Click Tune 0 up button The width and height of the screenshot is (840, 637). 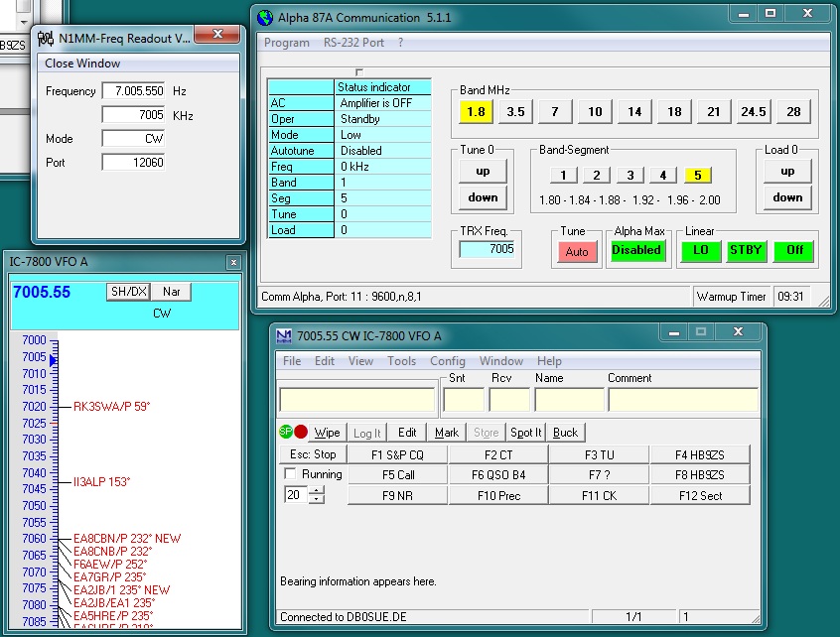pos(483,172)
